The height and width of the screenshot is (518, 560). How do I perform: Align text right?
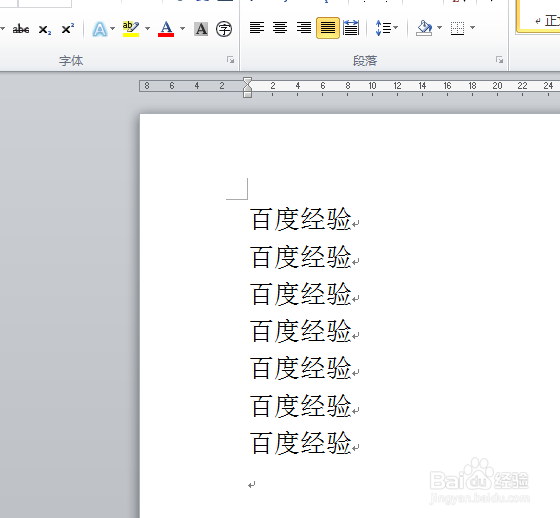304,28
